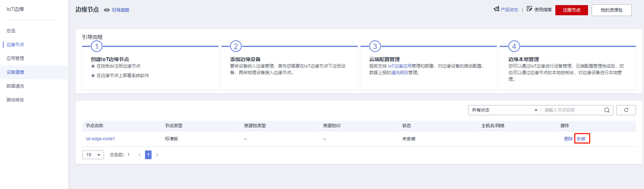The width and height of the screenshot is (644, 189).
Task: Open the 产品动态 link
Action: pos(510,10)
